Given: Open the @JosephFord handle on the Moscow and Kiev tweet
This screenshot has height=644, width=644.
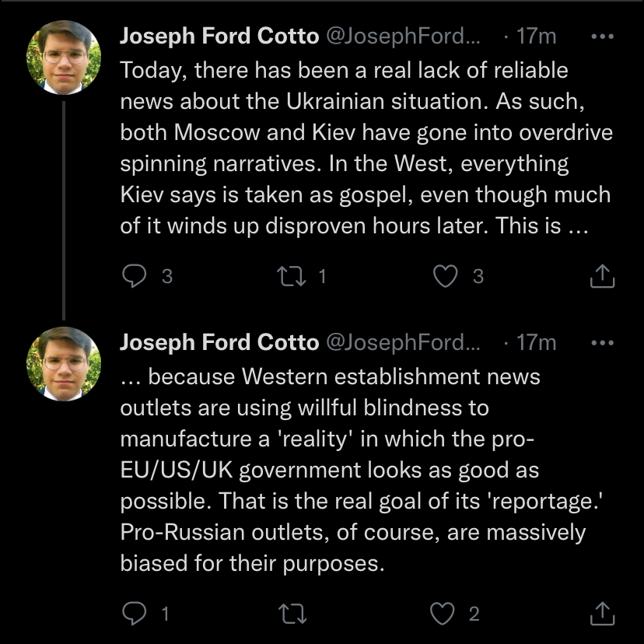Looking at the screenshot, I should 404,36.
